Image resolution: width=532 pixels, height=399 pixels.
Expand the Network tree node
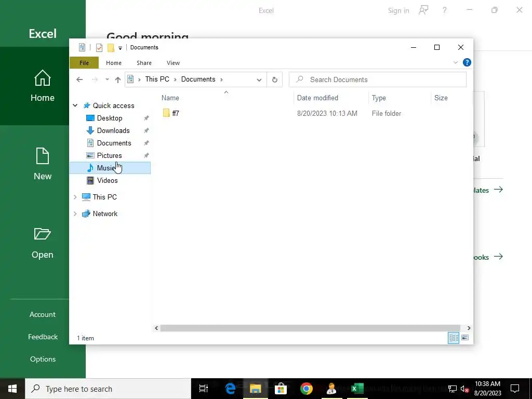(75, 214)
